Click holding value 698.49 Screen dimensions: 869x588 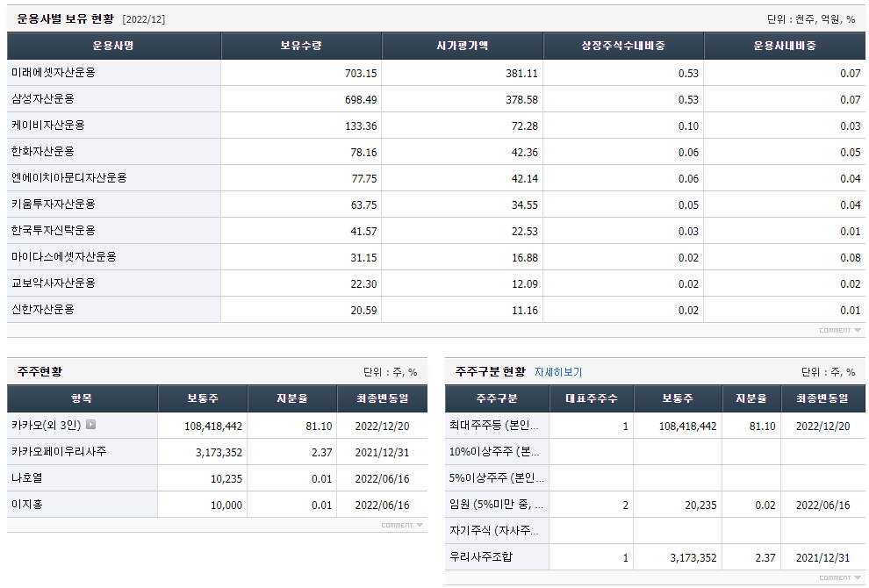click(361, 100)
